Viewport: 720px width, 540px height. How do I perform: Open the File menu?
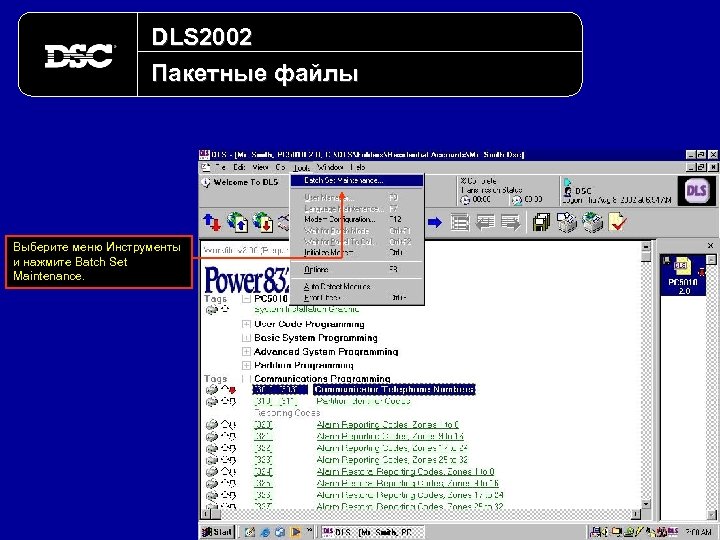221,168
